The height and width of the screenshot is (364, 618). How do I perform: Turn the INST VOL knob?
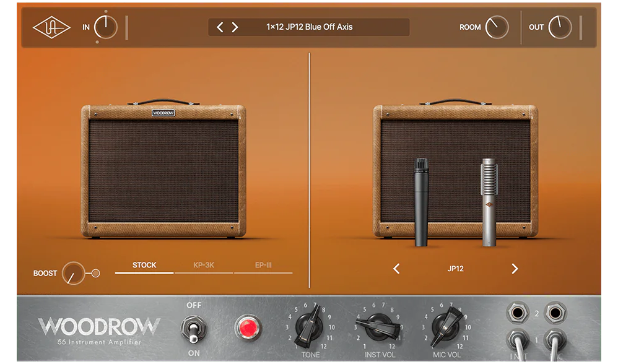point(378,327)
